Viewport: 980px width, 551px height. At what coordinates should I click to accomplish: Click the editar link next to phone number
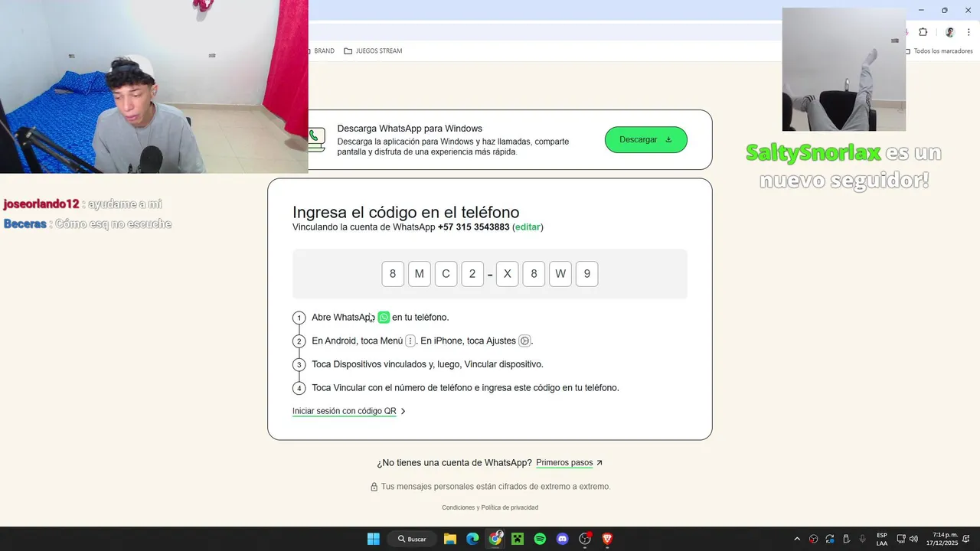pos(528,227)
